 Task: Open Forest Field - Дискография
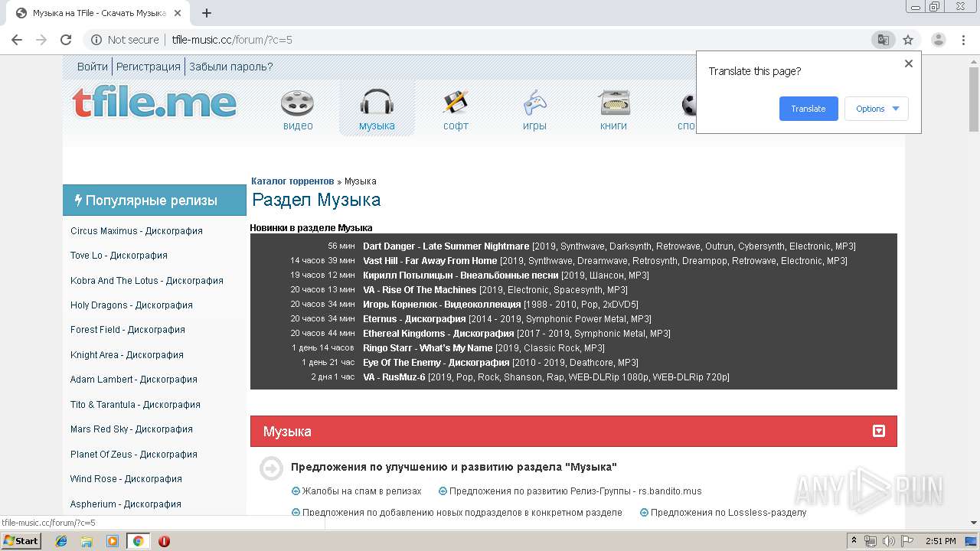click(x=128, y=330)
